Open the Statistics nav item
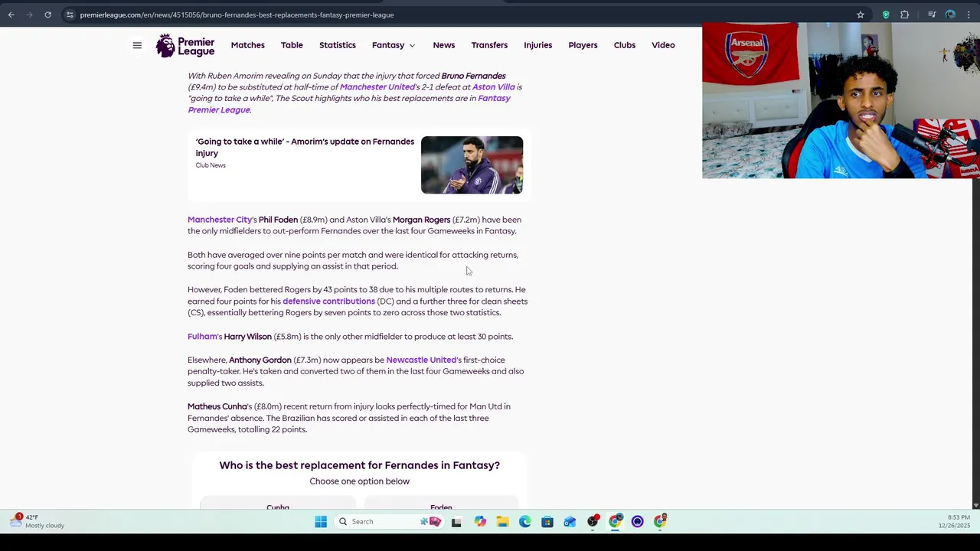This screenshot has height=551, width=980. pos(338,45)
